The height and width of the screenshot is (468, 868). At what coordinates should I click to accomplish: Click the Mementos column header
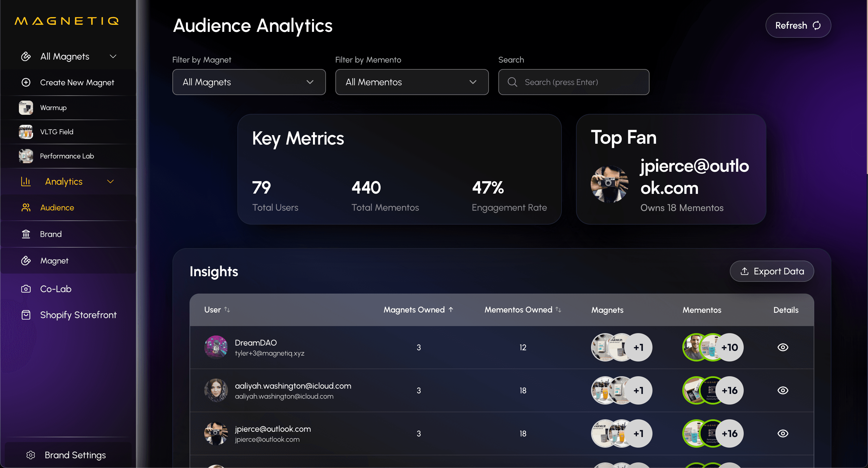[702, 310]
